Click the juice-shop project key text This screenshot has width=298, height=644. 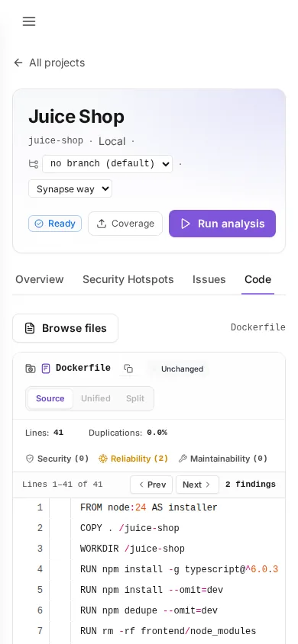click(56, 141)
